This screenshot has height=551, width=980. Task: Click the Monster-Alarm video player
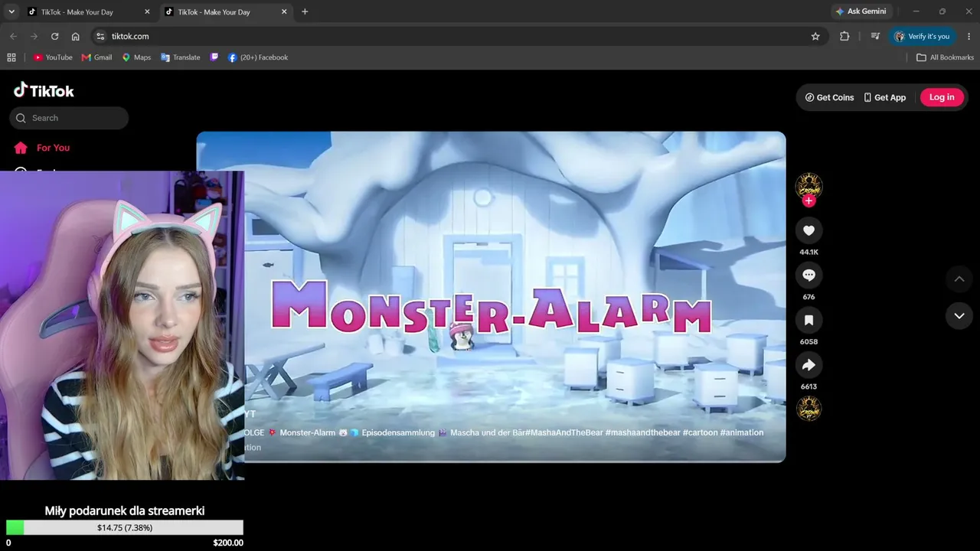[x=491, y=297]
